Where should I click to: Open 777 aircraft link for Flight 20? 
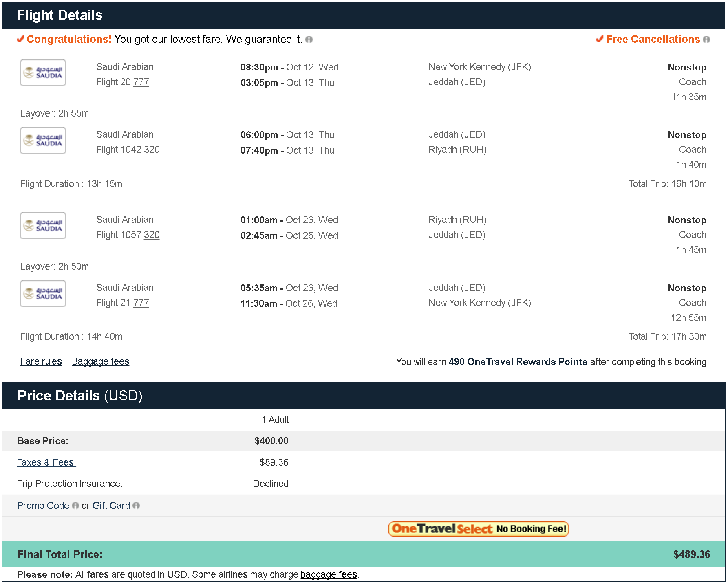coord(141,82)
